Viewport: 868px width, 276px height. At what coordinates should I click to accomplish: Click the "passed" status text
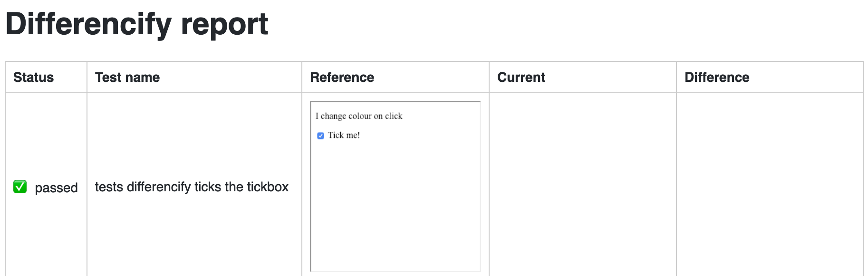pos(56,187)
